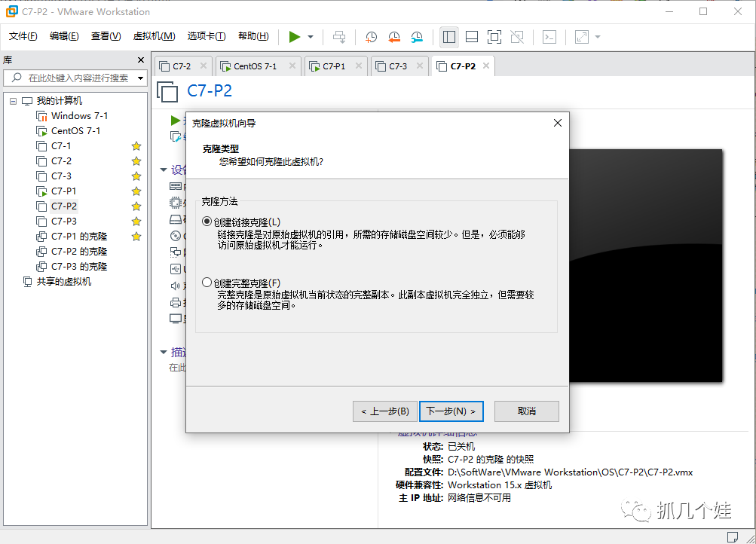Collapse the 描述 section triangle

(164, 352)
